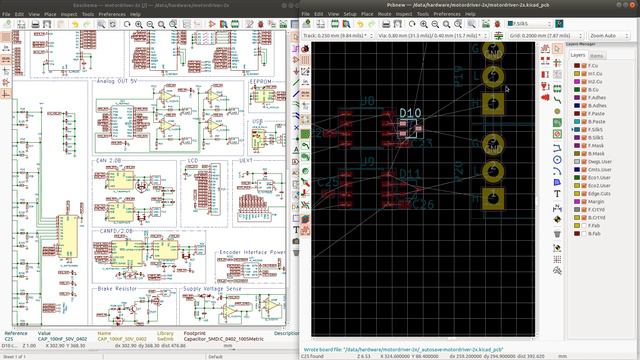The width and height of the screenshot is (640, 360).
Task: Click the Pcbnew refresh view icon
Action: [412, 24]
